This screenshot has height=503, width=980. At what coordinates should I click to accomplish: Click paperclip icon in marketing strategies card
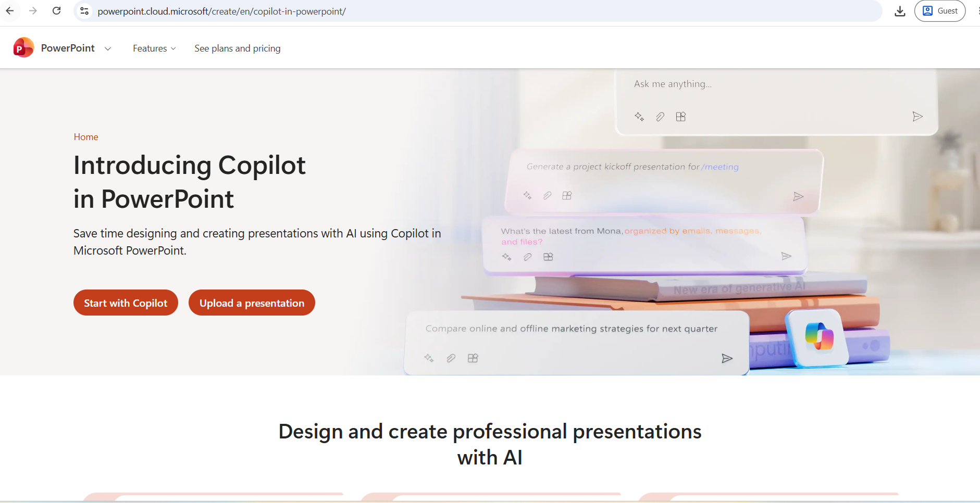(451, 358)
